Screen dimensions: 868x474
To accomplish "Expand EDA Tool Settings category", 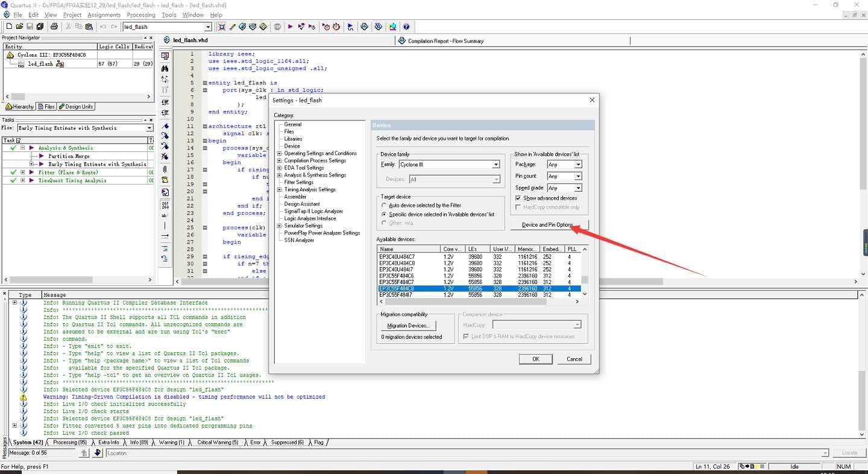I will coord(280,168).
